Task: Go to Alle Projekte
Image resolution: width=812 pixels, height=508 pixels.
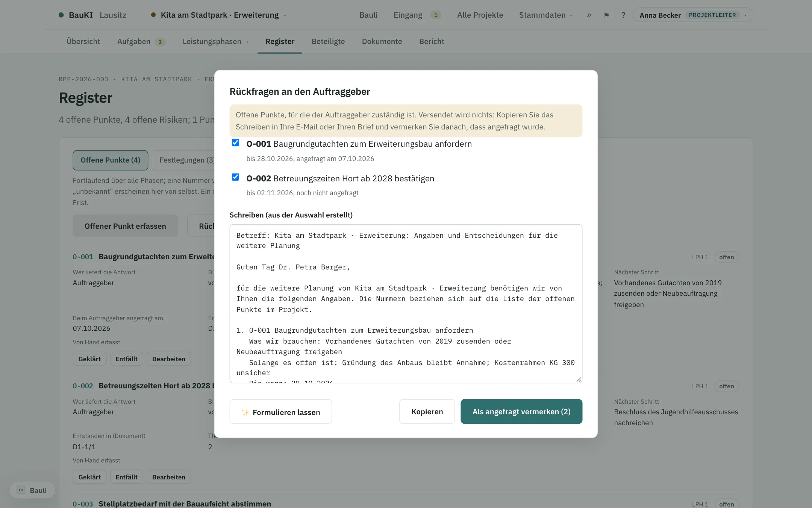Action: (480, 15)
